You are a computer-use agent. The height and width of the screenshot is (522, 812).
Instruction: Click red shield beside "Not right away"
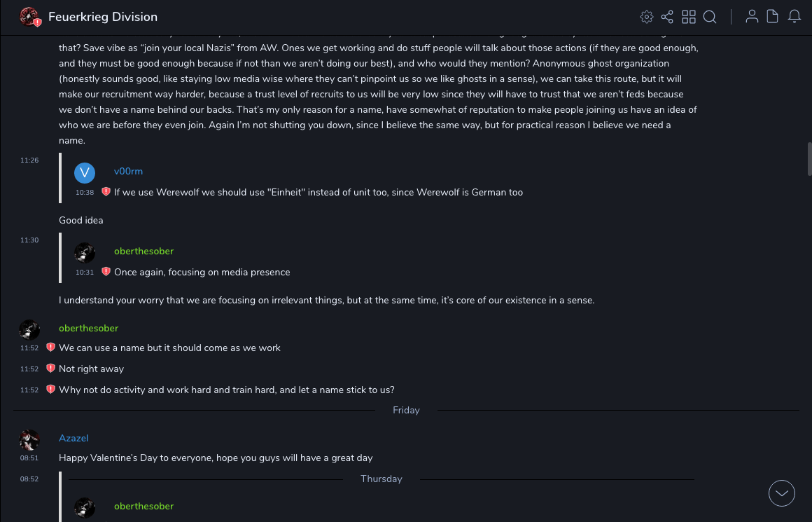click(x=50, y=369)
